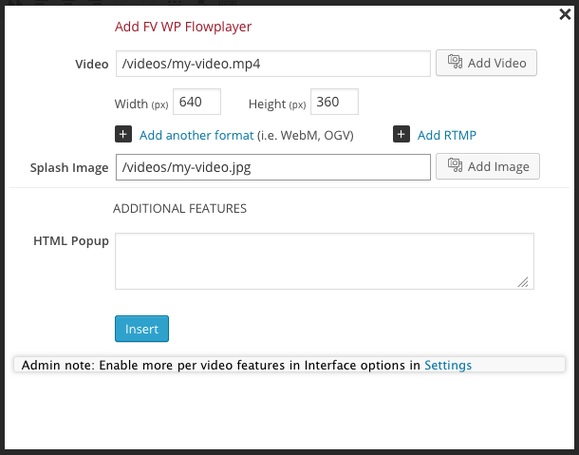Click the Height (px) label
The image size is (579, 455).
[x=277, y=104]
